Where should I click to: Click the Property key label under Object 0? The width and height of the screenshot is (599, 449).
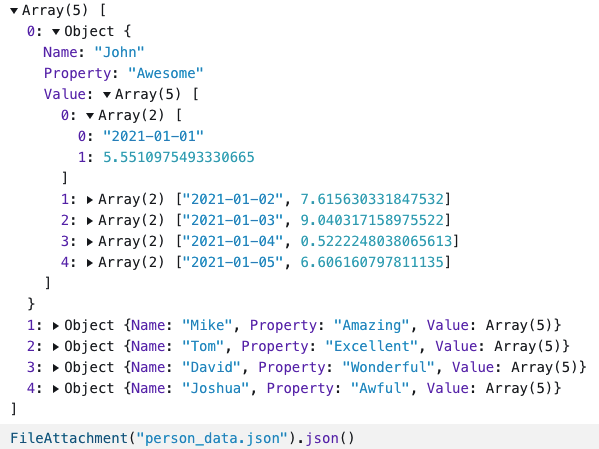click(77, 73)
